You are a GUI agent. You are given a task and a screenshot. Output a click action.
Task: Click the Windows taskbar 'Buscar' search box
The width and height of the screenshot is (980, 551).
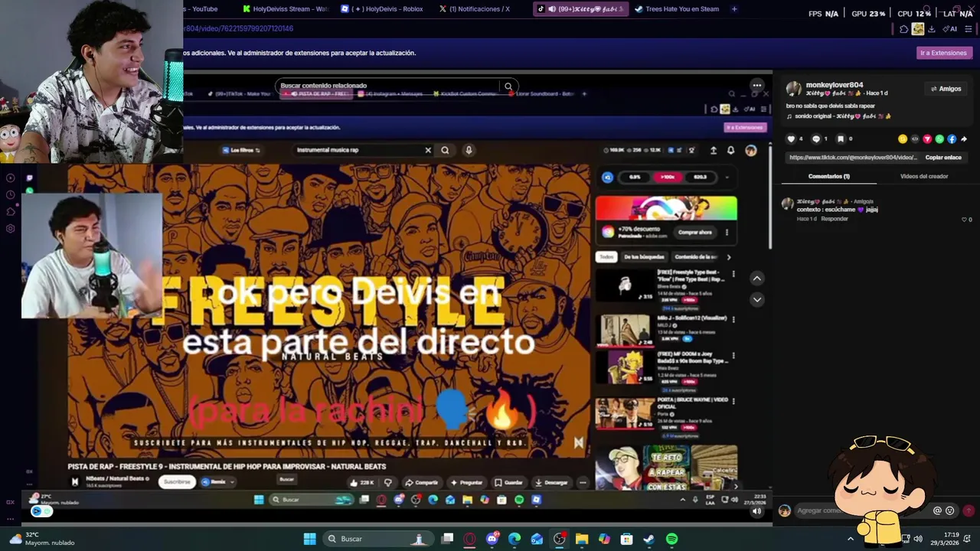click(379, 539)
